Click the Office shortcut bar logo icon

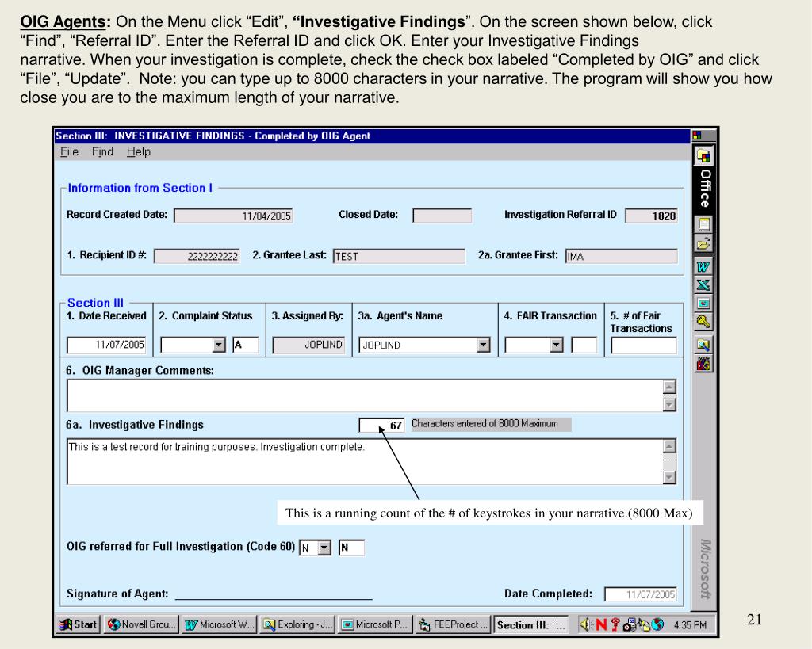[704, 156]
